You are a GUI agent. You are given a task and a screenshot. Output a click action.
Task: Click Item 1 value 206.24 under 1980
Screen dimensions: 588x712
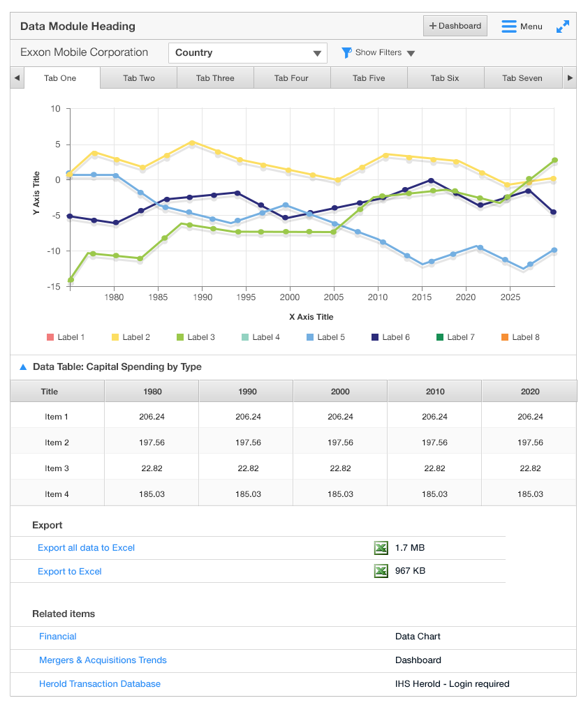(152, 417)
